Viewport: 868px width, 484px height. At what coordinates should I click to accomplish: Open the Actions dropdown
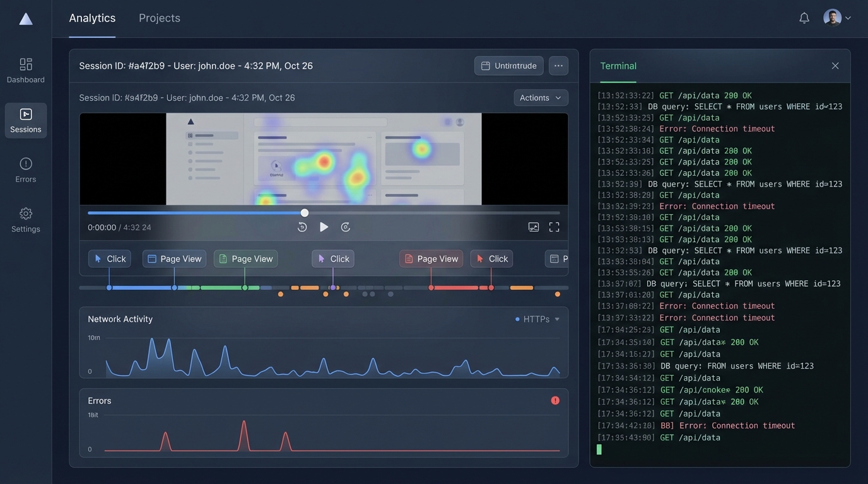tap(540, 98)
